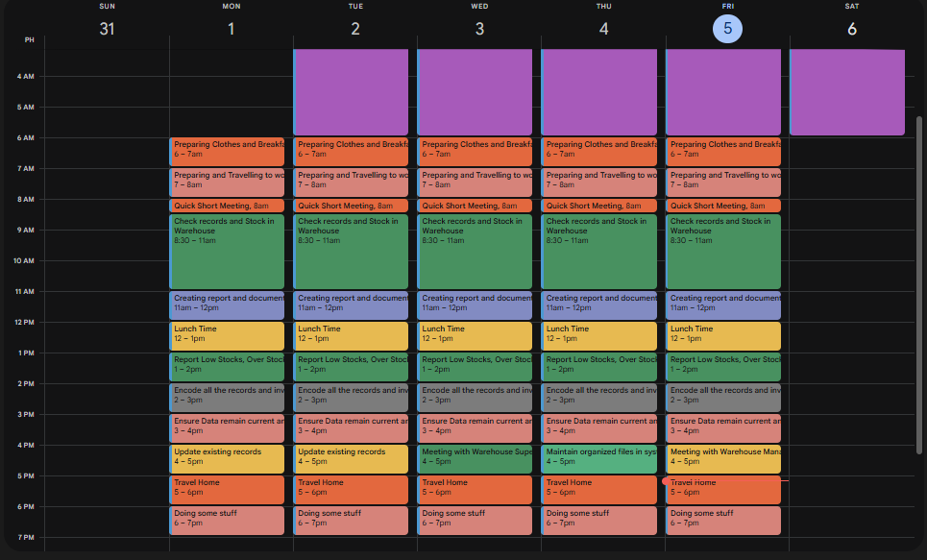927x560 pixels.
Task: Open Wednesday's Quick Short Meeting event
Action: (476, 206)
